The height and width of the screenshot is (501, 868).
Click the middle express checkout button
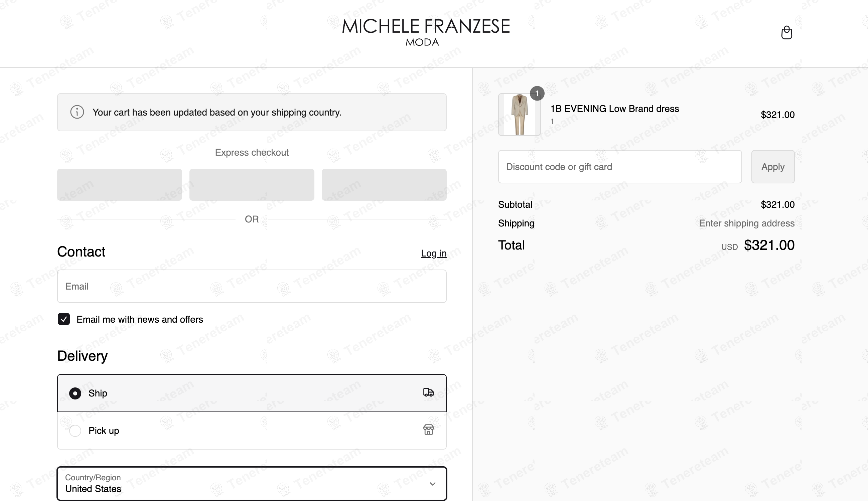[x=252, y=184]
